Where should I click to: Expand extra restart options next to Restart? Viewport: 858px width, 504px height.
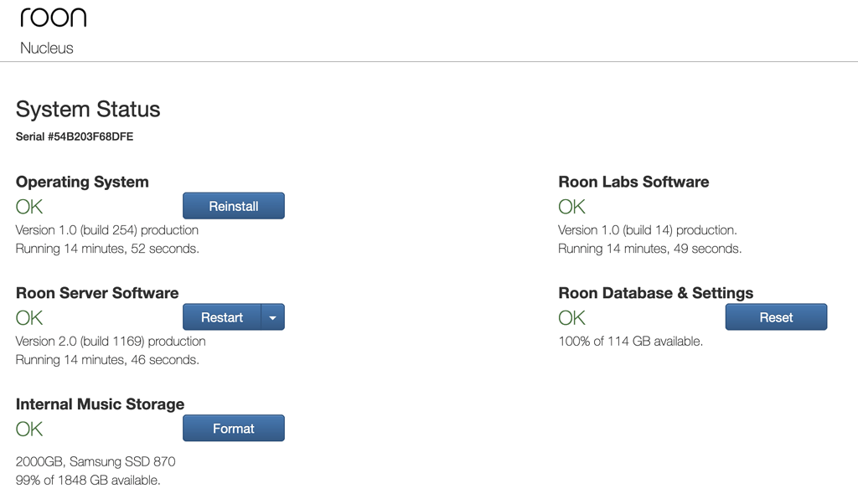tap(273, 316)
